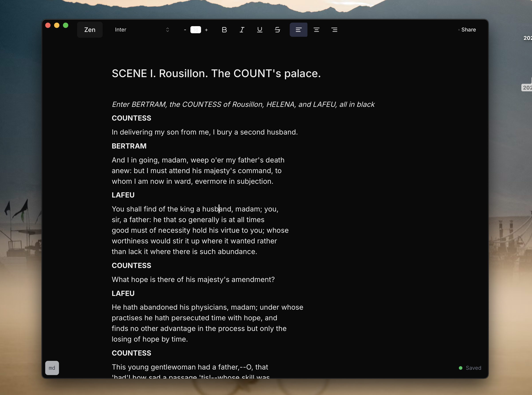The height and width of the screenshot is (395, 532).
Task: Click the COUNTESS label above "This young gentlewoman"
Action: (131, 353)
